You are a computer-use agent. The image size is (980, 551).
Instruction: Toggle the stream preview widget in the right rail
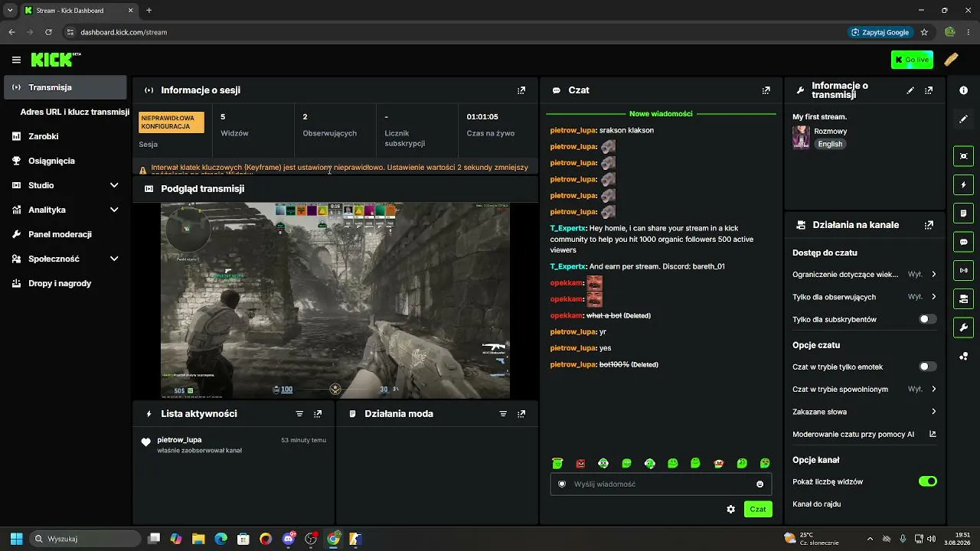click(963, 156)
